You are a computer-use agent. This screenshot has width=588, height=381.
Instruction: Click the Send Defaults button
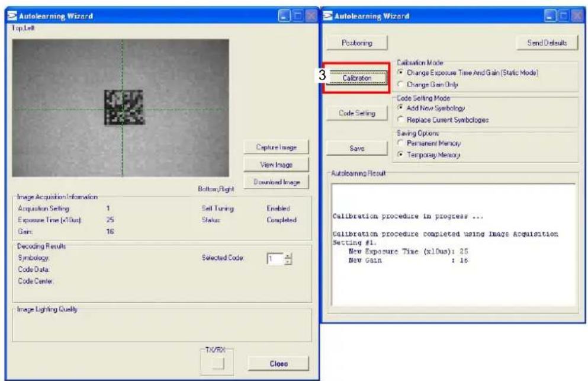point(547,43)
